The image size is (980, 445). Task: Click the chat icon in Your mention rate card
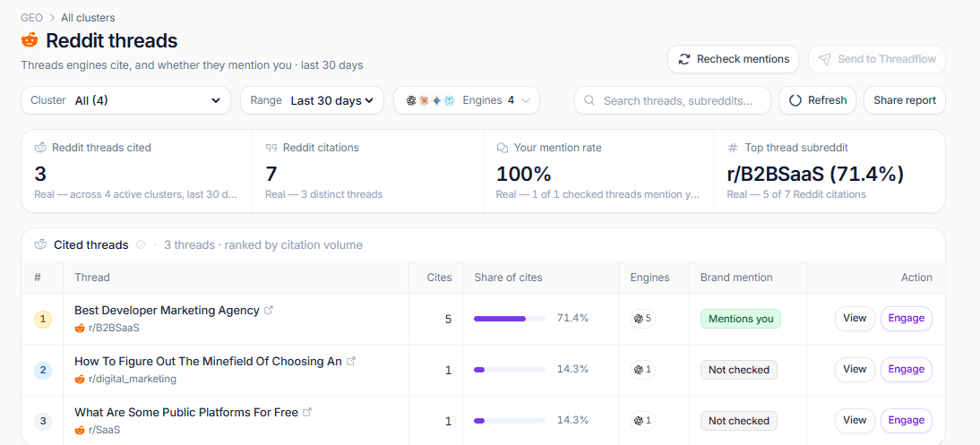(x=502, y=148)
